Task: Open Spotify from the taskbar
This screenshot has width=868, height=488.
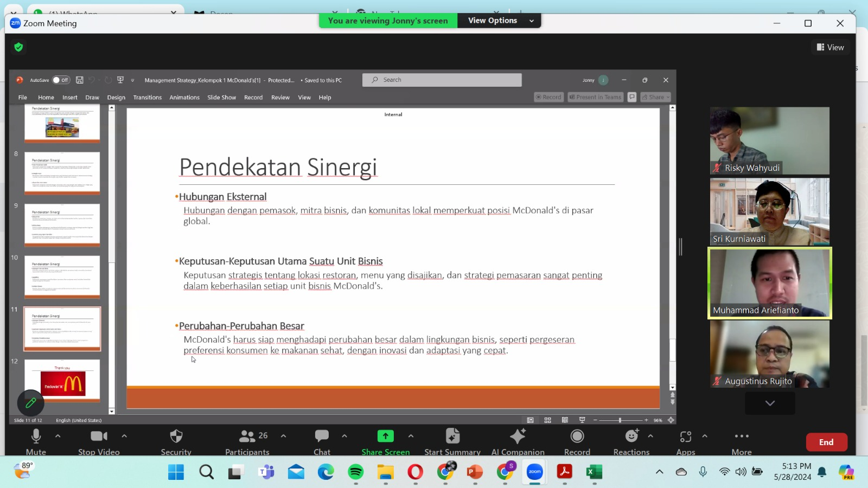Action: [356, 472]
